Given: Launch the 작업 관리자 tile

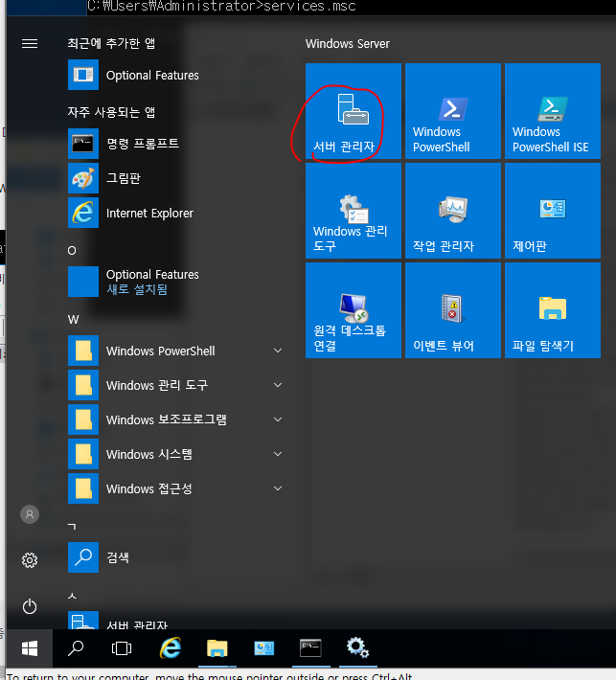Looking at the screenshot, I should 453,211.
